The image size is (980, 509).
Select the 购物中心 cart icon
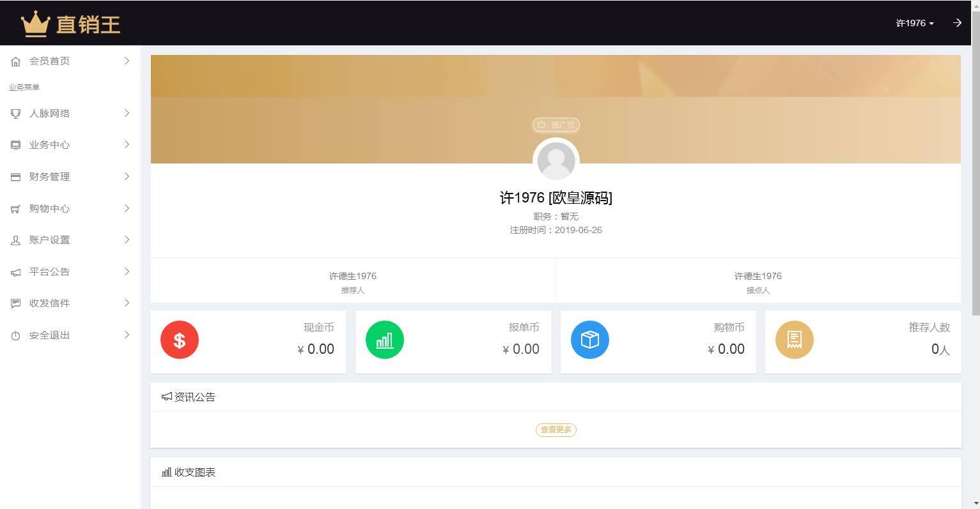(x=15, y=208)
